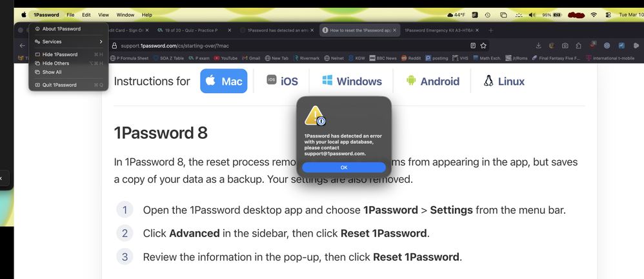
Task: Click the camera screenshot toolbar icon
Action: pos(565,46)
